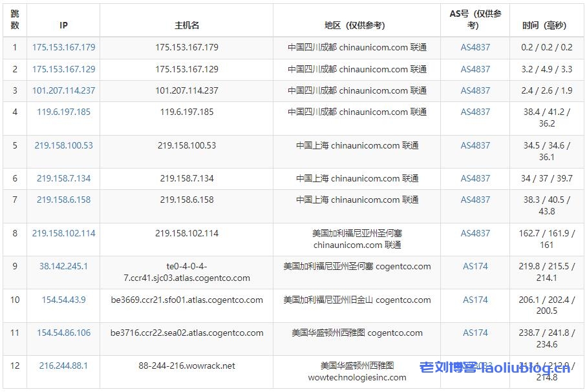Click the 216.244.88.1 IP link
587x392 pixels.
(x=63, y=366)
